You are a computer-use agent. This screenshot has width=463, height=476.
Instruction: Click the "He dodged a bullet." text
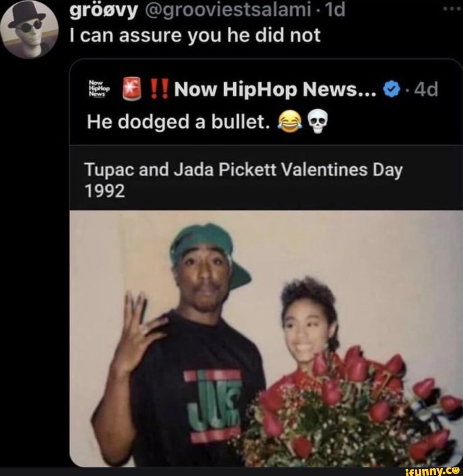[x=178, y=122]
